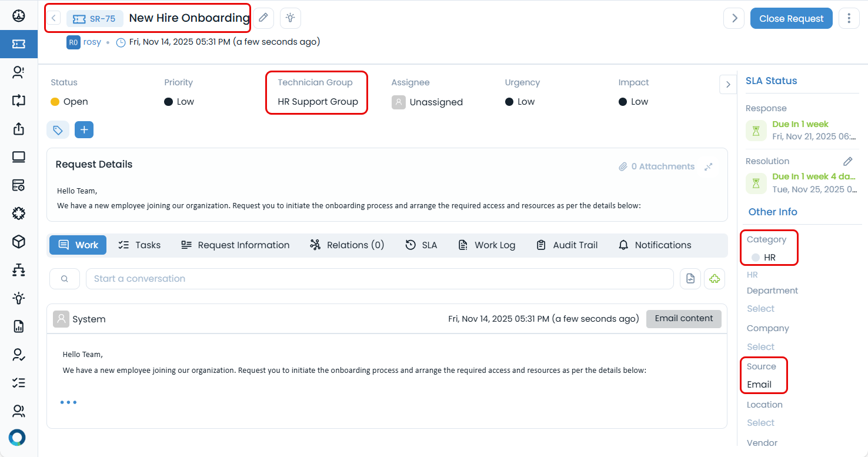Viewport: 868px width, 457px height.
Task: Open the change cycle icon in the sidebar
Action: point(19,101)
